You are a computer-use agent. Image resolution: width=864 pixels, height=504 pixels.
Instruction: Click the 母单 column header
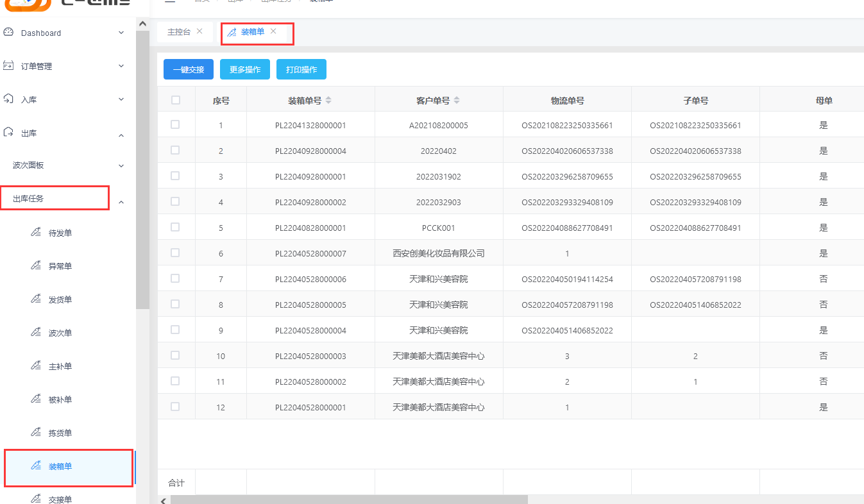pos(824,100)
